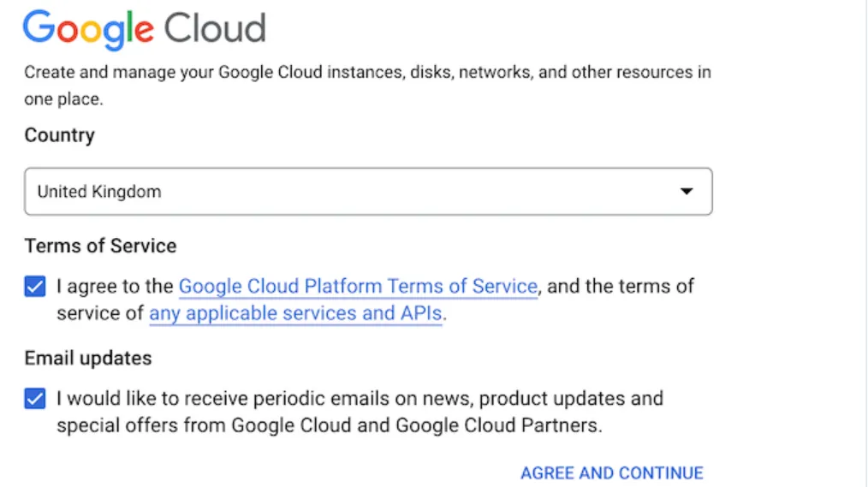This screenshot has width=868, height=487.
Task: Click the 'I would like to receive periodic emails' text
Action: point(360,412)
